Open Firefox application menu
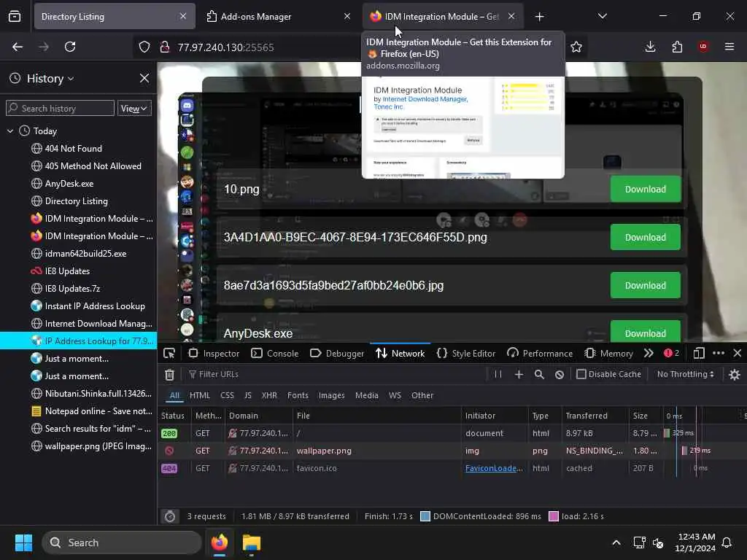747x560 pixels. (729, 47)
